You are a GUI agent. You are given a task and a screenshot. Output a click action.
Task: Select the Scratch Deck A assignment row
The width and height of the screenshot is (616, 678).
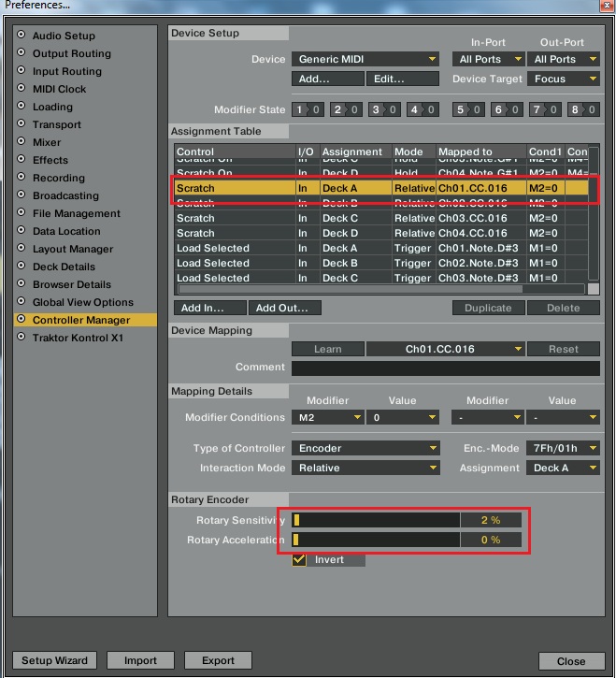pos(381,188)
